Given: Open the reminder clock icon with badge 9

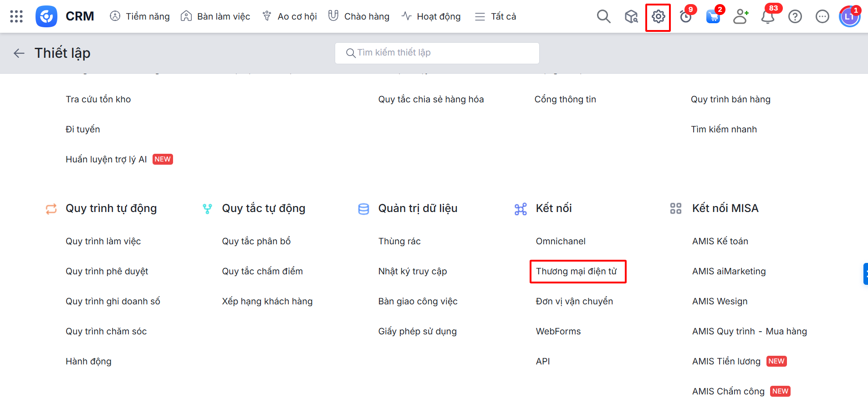Looking at the screenshot, I should click(685, 17).
